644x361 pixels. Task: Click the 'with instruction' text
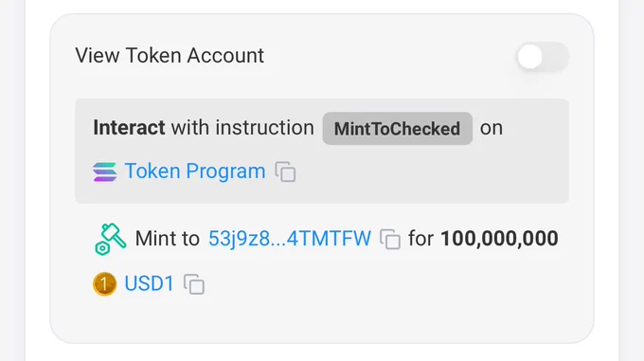click(242, 128)
